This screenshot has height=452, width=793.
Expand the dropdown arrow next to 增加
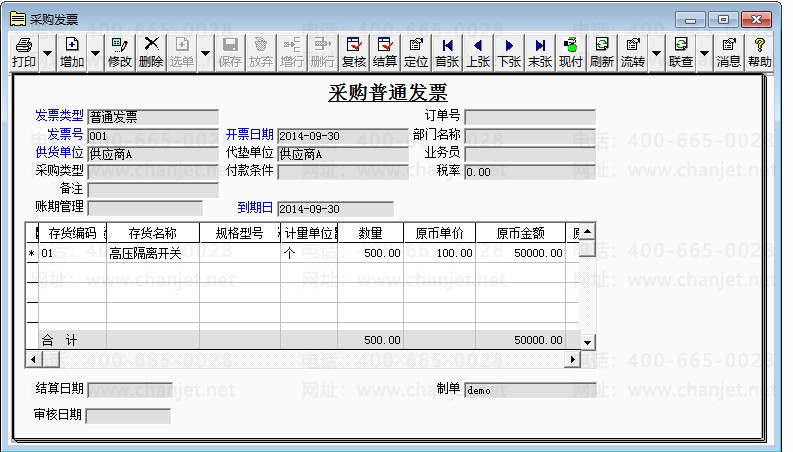tap(96, 53)
